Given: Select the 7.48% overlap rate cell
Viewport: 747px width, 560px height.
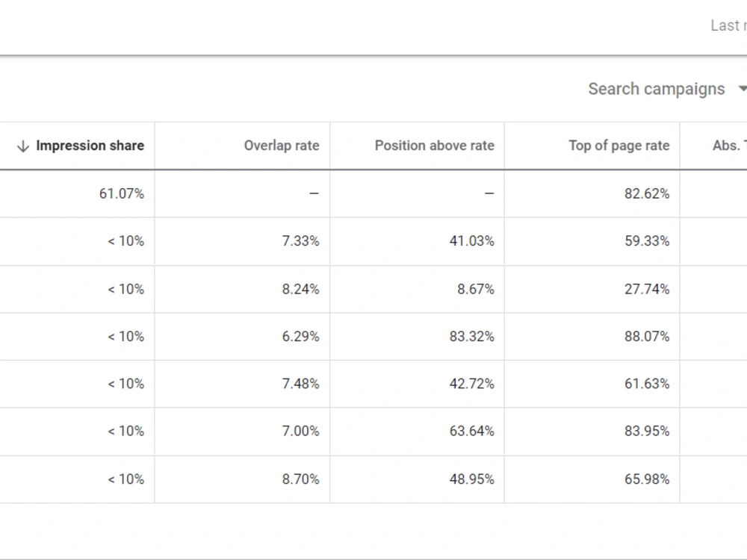Looking at the screenshot, I should tap(300, 384).
